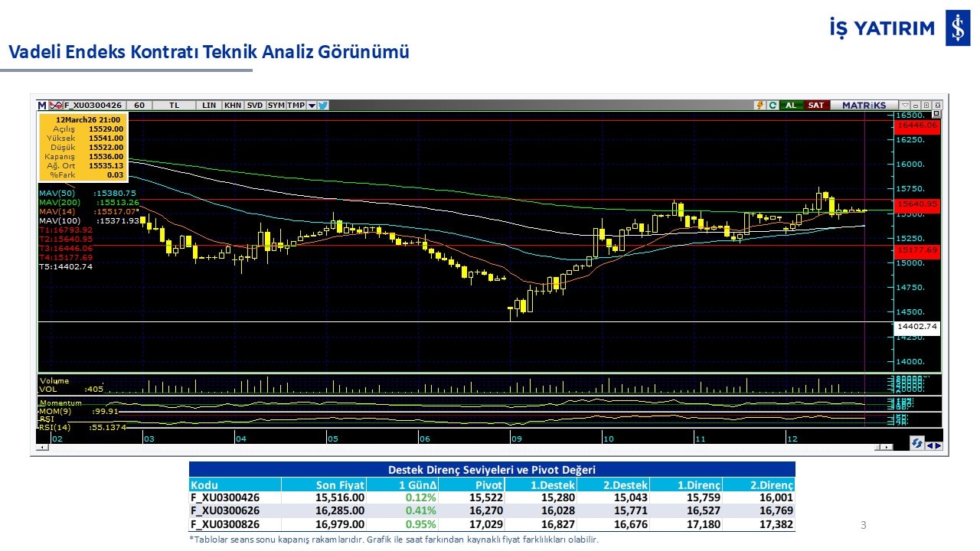
Task: Open dropdown arrow next to TMP
Action: tap(312, 106)
